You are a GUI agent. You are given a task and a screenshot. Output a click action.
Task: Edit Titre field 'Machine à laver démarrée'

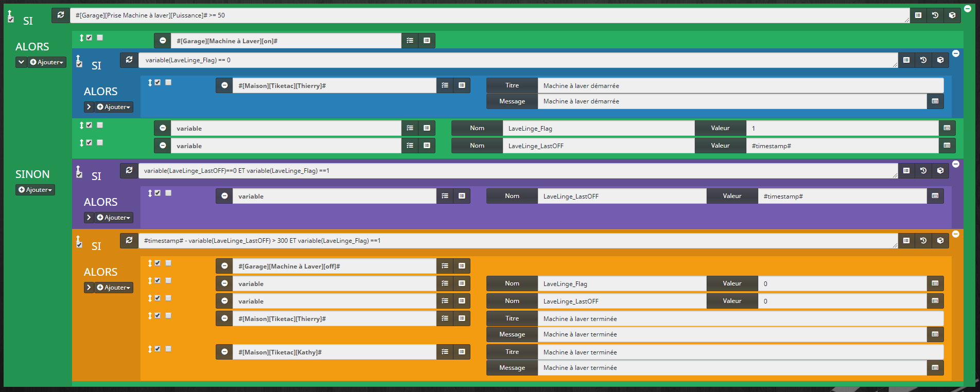[741, 85]
